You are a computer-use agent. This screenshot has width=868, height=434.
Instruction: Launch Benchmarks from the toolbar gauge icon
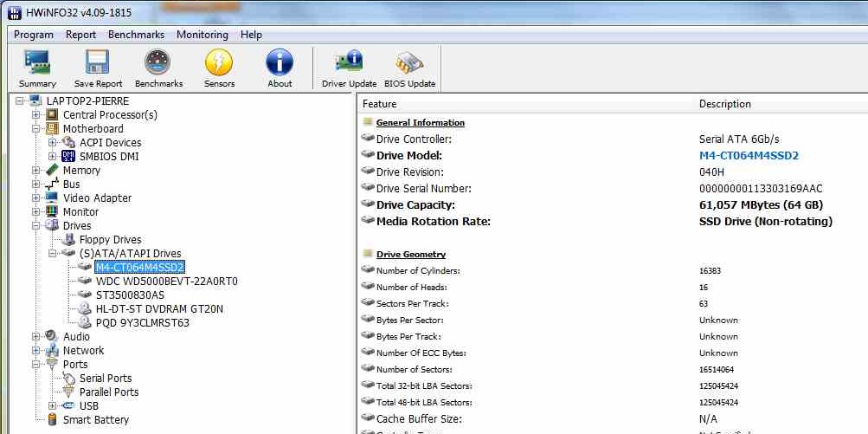click(158, 62)
